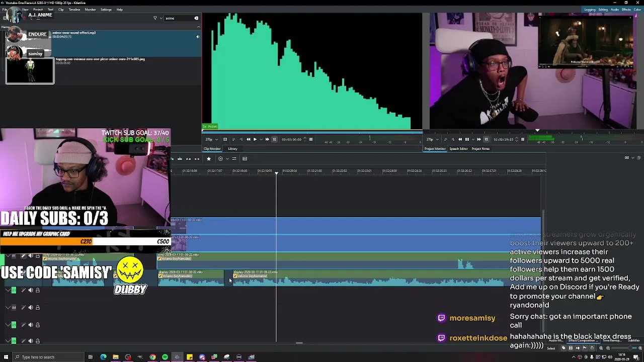Open Spotify from the Windows taskbar

click(165, 357)
